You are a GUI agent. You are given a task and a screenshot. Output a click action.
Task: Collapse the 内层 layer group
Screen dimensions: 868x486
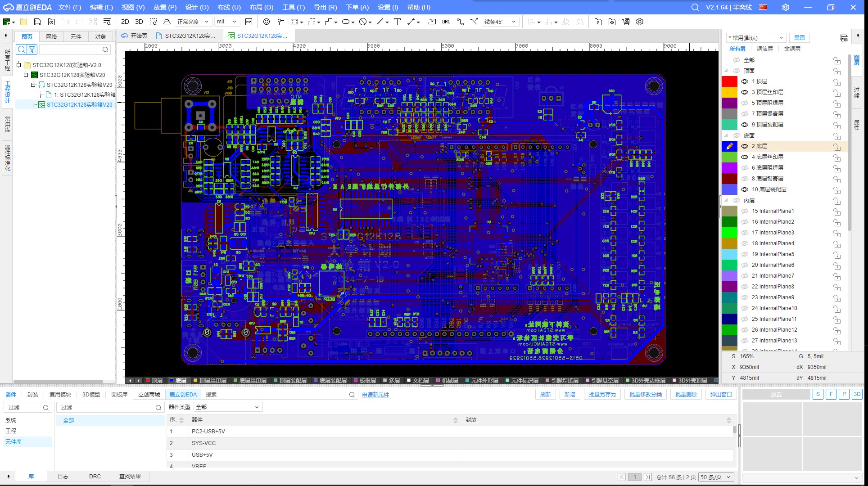726,200
